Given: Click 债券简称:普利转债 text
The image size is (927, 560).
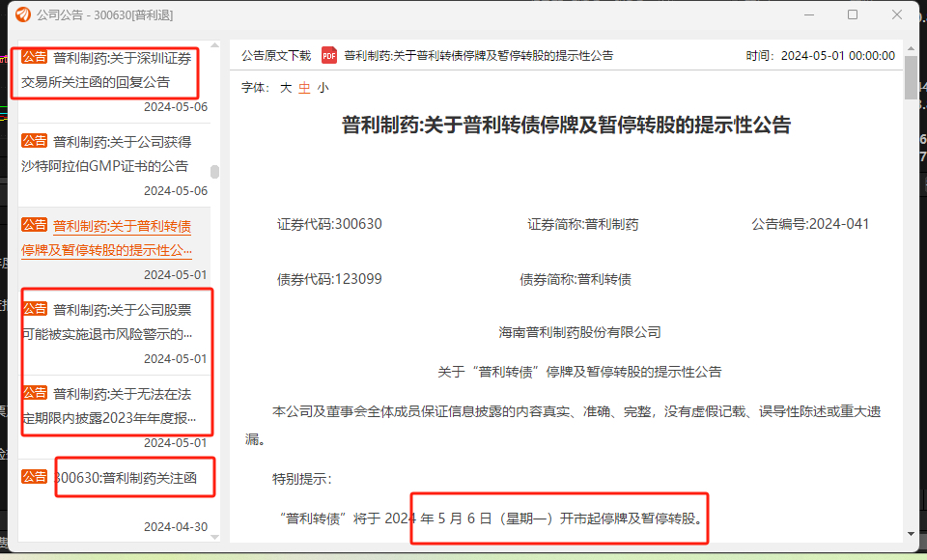Looking at the screenshot, I should [x=576, y=279].
